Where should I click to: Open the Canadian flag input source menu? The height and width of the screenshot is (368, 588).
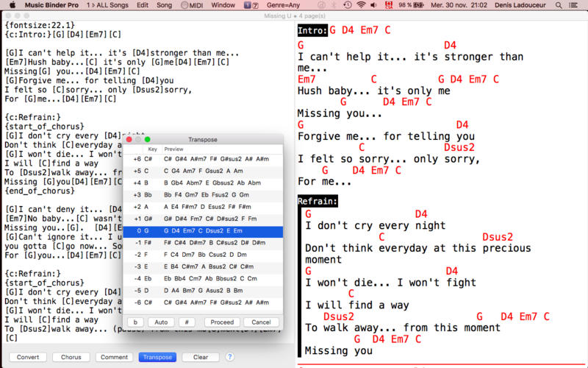pos(389,5)
